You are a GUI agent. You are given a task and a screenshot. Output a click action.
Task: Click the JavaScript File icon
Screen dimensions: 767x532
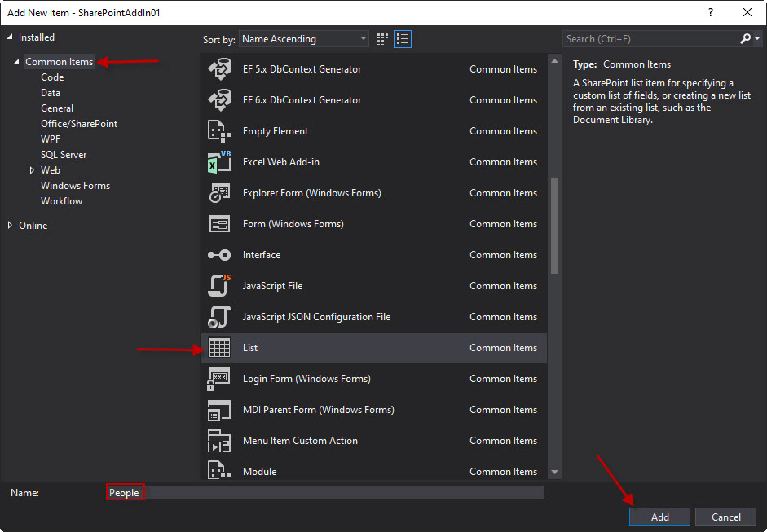[219, 286]
